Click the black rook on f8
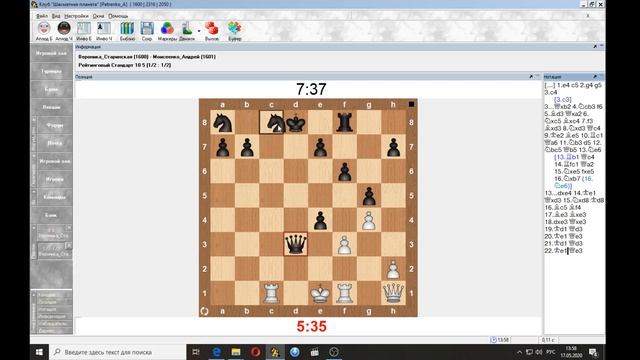Image resolution: width=640 pixels, height=360 pixels. (x=344, y=122)
